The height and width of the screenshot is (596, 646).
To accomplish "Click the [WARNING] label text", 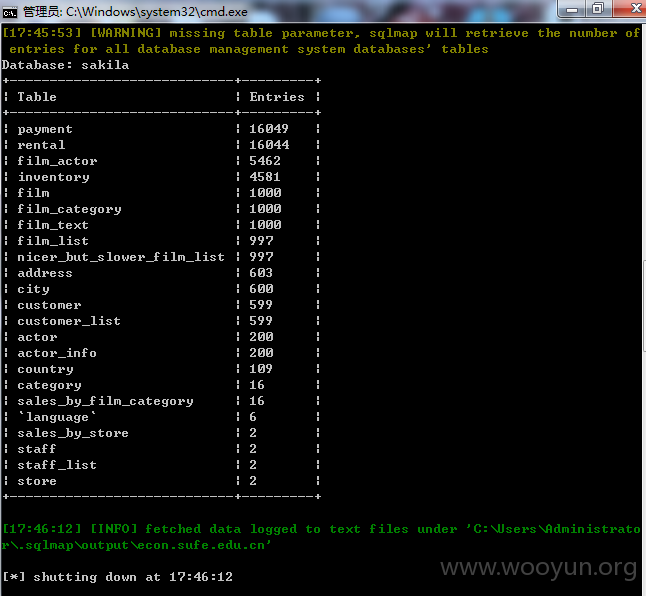I will tap(126, 33).
